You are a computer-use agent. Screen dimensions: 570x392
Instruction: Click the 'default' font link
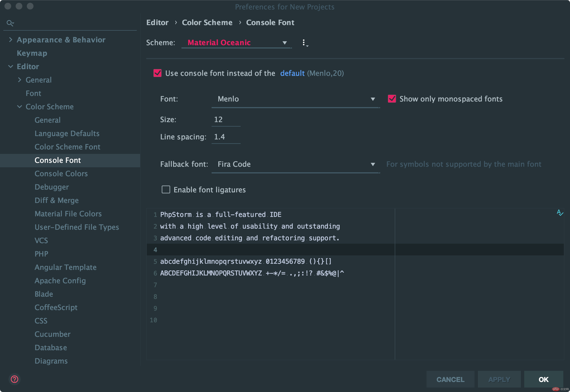point(292,73)
